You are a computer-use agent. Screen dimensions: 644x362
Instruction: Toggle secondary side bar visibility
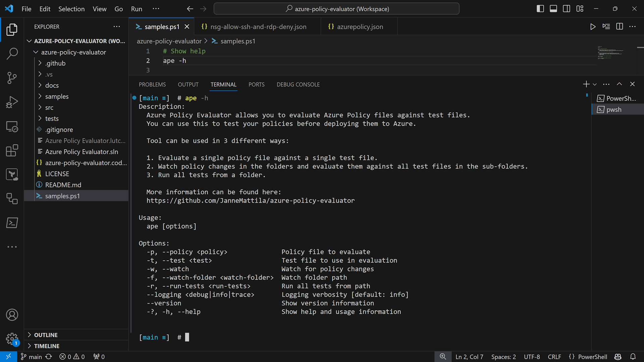(x=567, y=9)
